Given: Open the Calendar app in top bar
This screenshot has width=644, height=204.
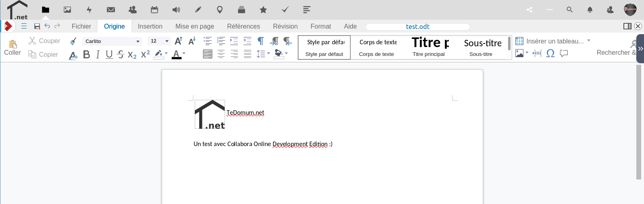Looking at the screenshot, I should [x=154, y=10].
